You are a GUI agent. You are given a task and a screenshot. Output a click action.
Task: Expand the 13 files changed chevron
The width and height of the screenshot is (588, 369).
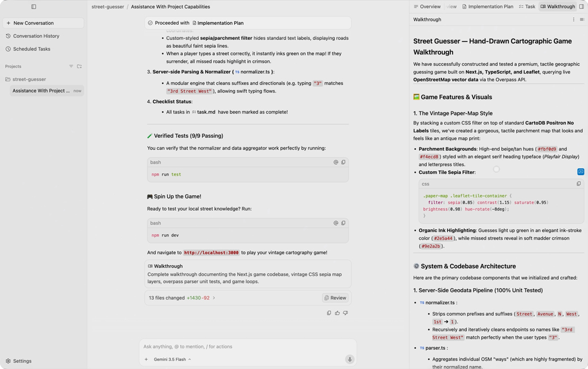click(214, 298)
